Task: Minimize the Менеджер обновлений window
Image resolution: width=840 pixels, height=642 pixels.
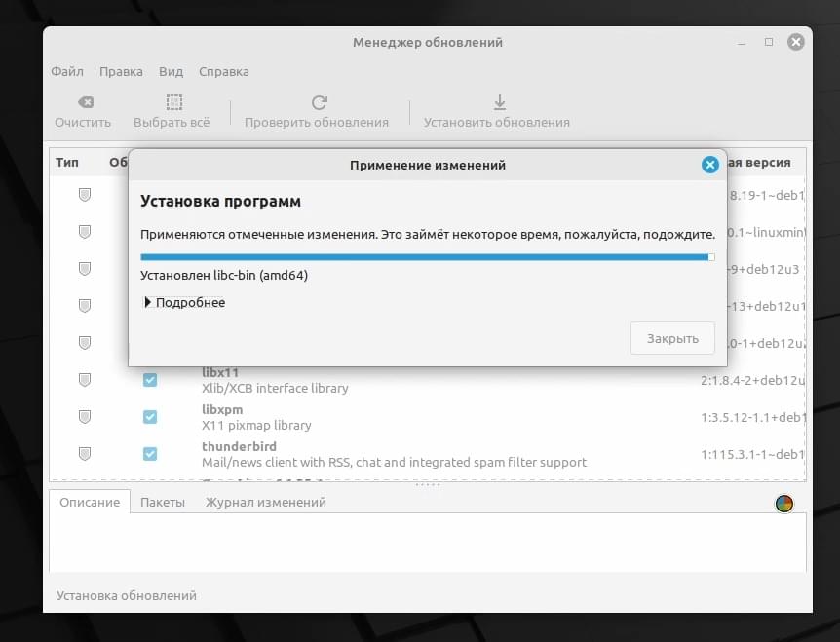Action: point(742,42)
